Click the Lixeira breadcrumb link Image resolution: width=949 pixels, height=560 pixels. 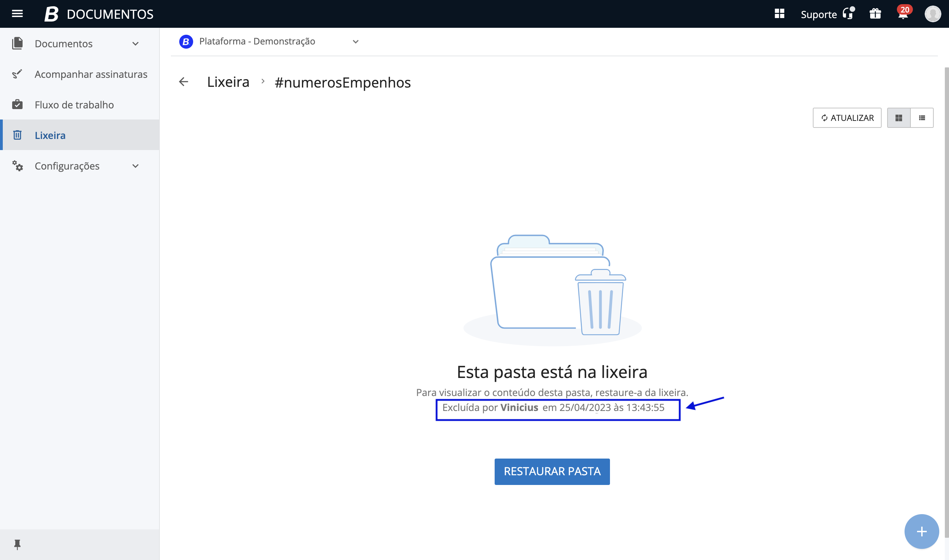228,82
